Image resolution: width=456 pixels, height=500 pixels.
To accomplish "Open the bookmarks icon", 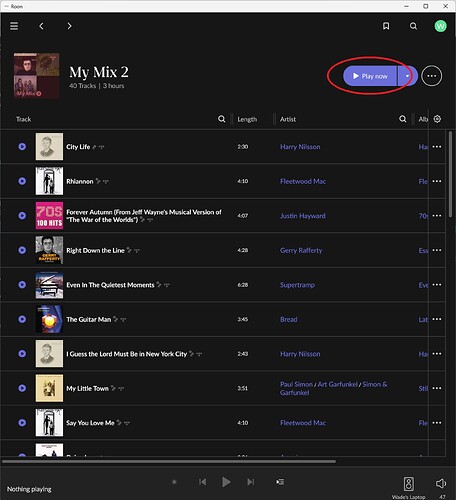I will click(386, 26).
